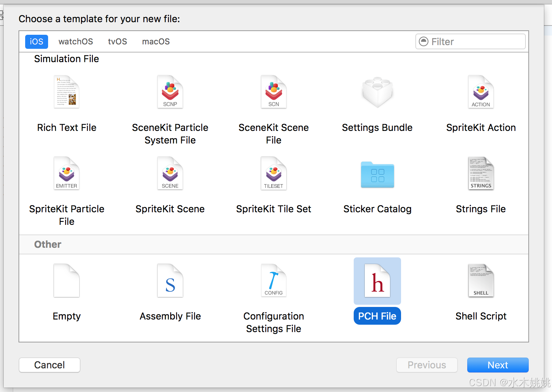The image size is (552, 392).
Task: Pick the Assembly File S icon
Action: point(170,281)
